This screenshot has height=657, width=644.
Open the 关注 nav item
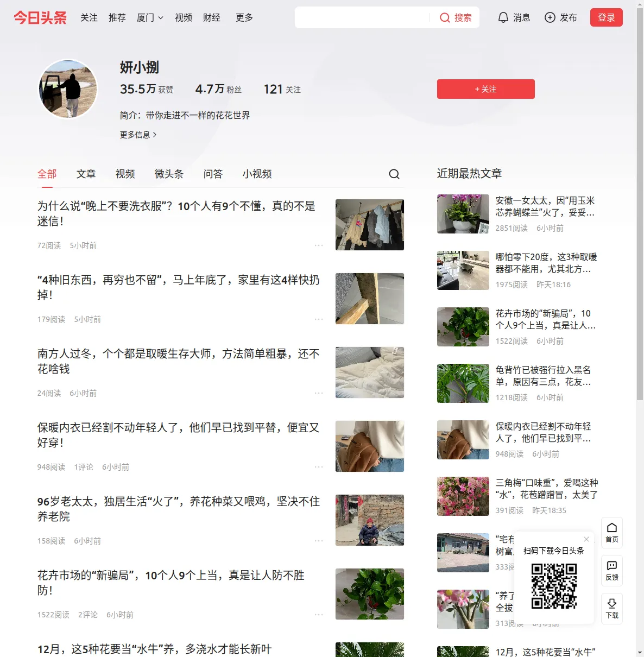[89, 17]
